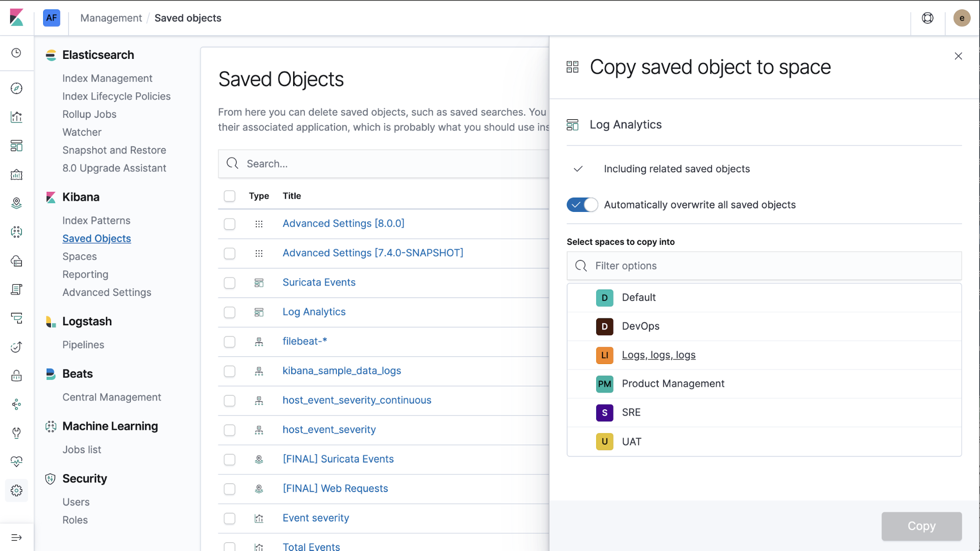Select the UAT space option
This screenshot has height=551, width=980.
tap(764, 442)
